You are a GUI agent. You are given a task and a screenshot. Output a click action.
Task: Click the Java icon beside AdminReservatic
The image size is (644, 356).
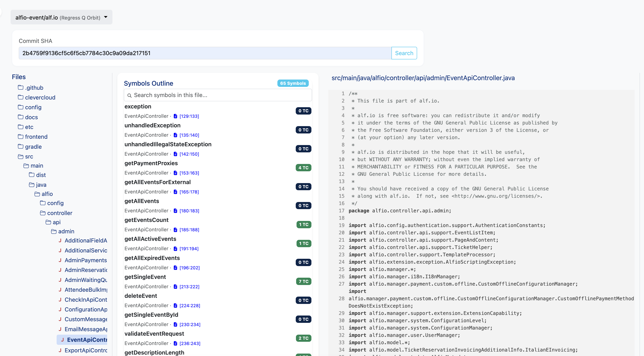(60, 270)
